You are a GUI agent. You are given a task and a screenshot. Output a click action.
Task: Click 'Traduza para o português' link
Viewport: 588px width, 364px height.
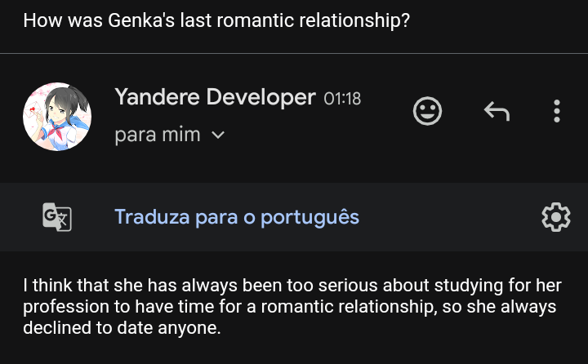pos(237,217)
